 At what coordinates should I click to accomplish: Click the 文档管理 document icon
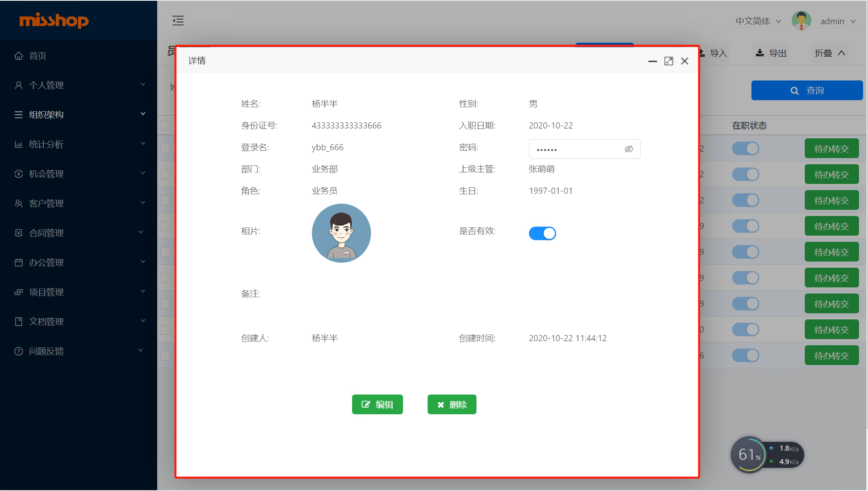pos(18,322)
